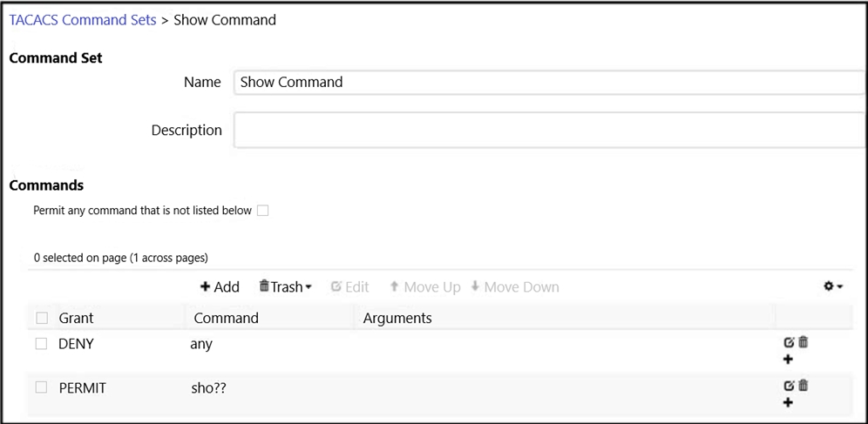
Task: Select the DENY any row checkbox
Action: [41, 344]
